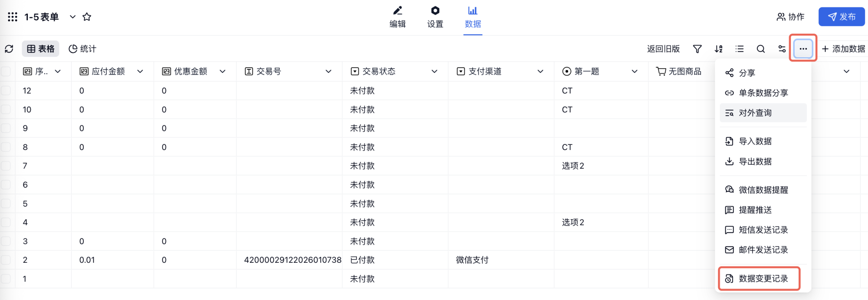Expand the 序.. column dropdown
The width and height of the screenshot is (868, 300).
[x=58, y=72]
